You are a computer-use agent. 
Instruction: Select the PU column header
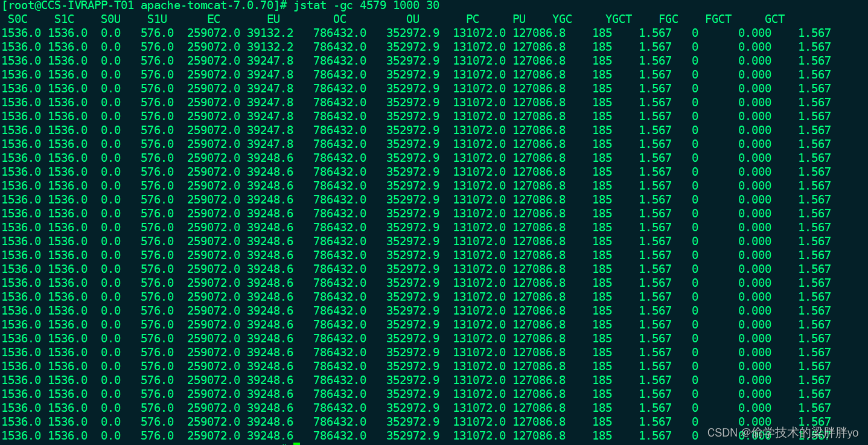(x=519, y=19)
